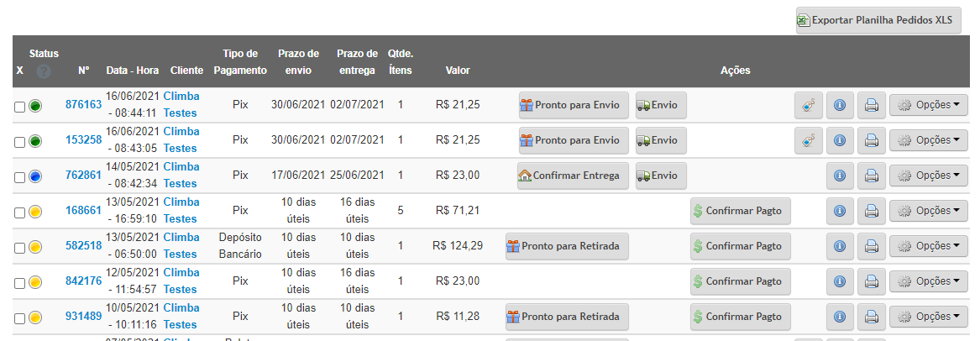This screenshot has height=341, width=980.
Task: Export orders with Exportar Planilha Pedidos XLS
Action: point(878,20)
